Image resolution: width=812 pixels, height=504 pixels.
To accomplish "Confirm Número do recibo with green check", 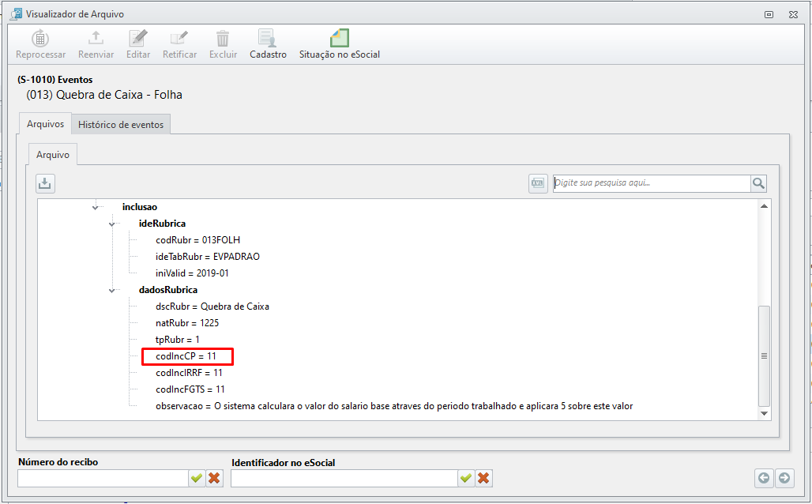I will [x=196, y=478].
